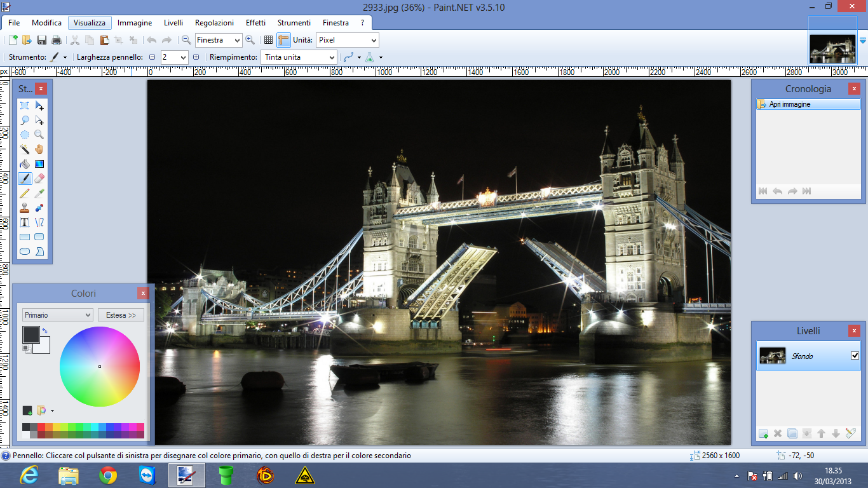This screenshot has height=488, width=868.
Task: Select the Ellipse shape tool
Action: tap(25, 252)
